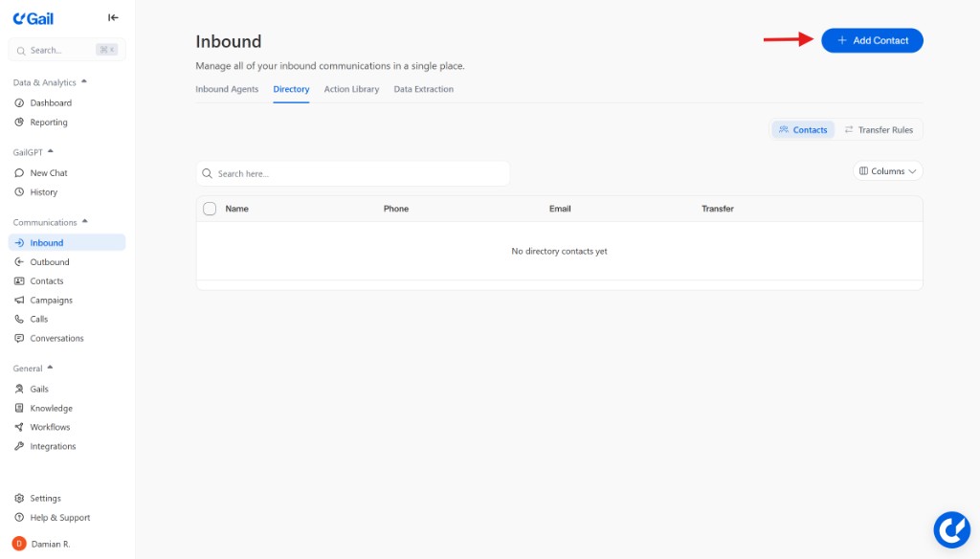The image size is (980, 559).
Task: Open the Columns dropdown
Action: (x=888, y=170)
